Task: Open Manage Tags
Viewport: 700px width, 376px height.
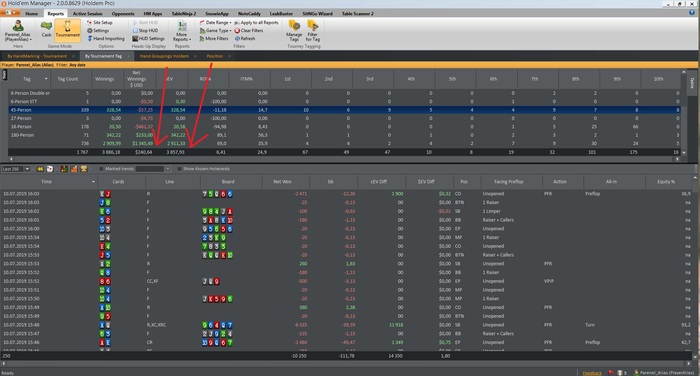Action: (294, 31)
